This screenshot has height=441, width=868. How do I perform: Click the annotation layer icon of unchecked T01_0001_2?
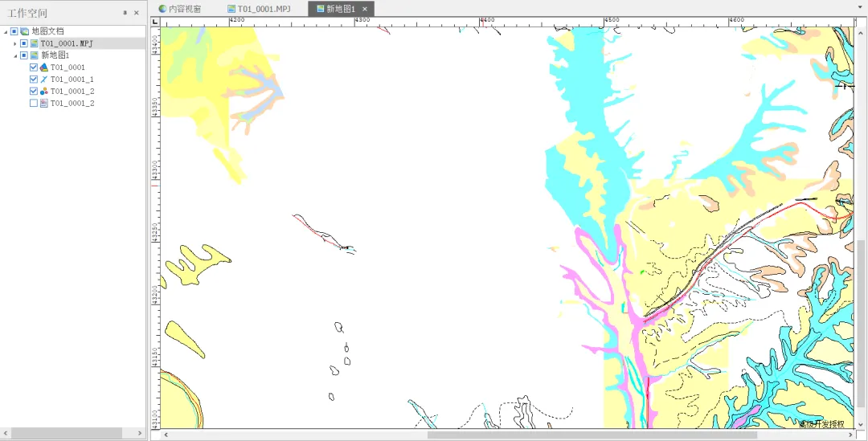click(43, 104)
